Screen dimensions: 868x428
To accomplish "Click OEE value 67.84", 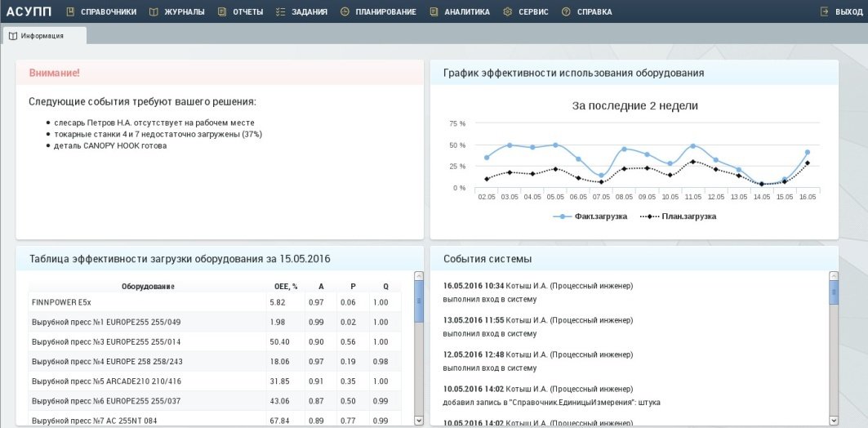I will coord(279,421).
